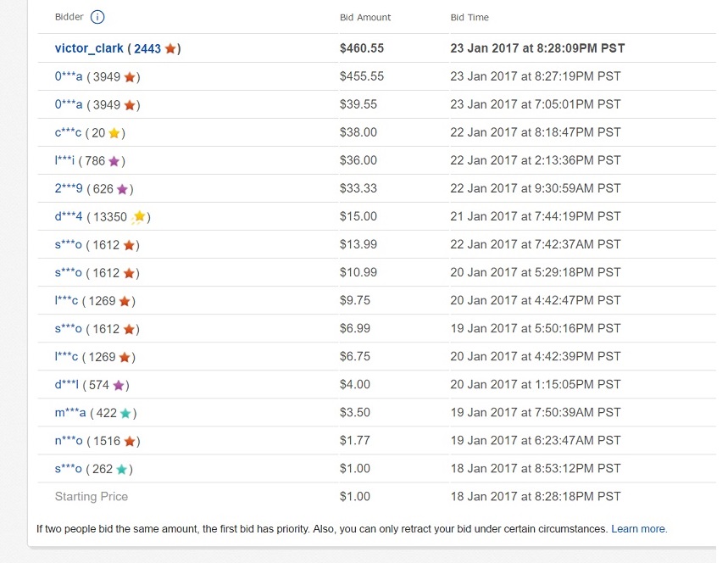Select bidder l***c with $9.75 bid

pos(66,300)
